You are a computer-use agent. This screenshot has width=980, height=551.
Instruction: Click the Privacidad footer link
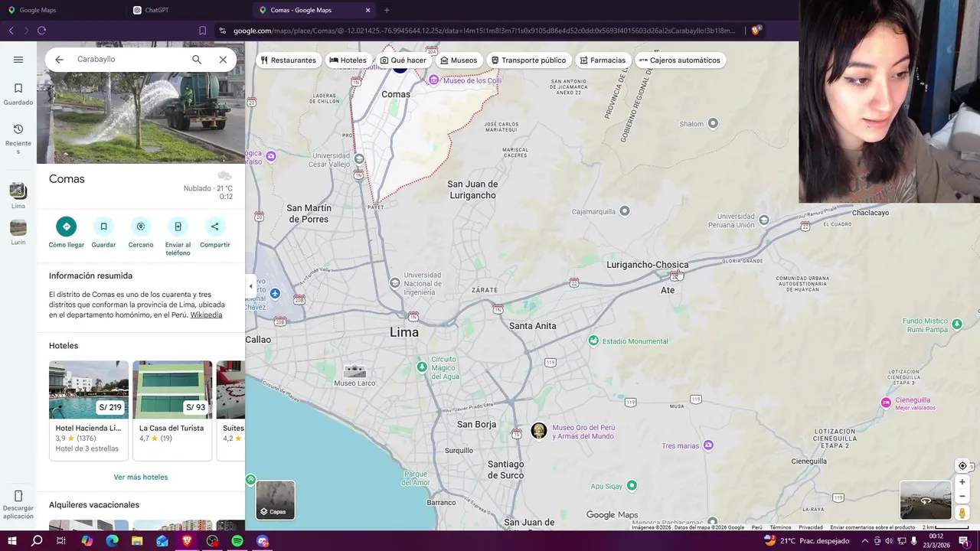tap(811, 527)
